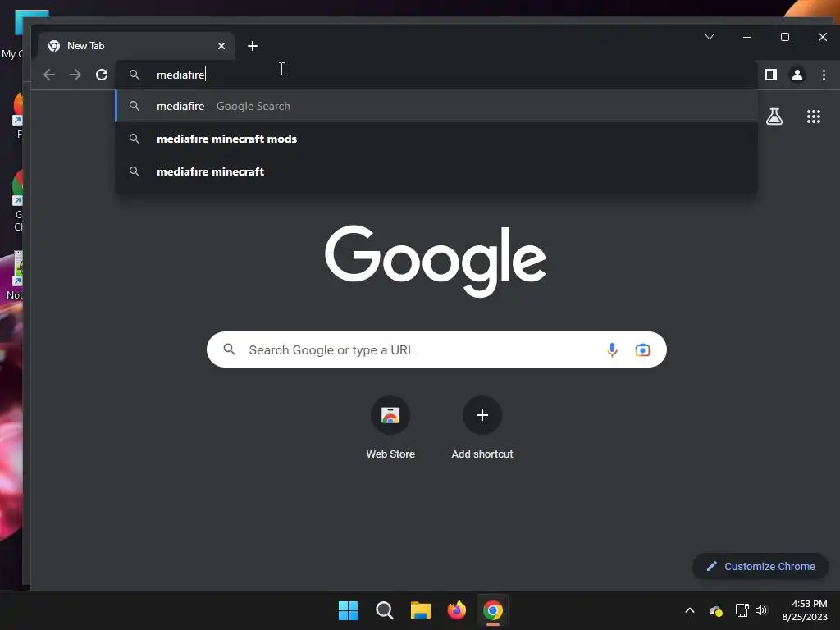Reload the current page
The height and width of the screenshot is (630, 840).
pos(102,75)
